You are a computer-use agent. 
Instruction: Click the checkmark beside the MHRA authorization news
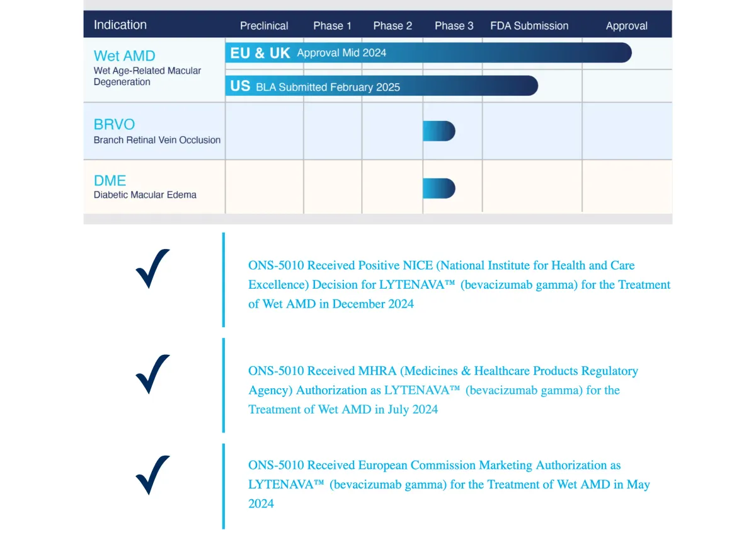(x=152, y=374)
